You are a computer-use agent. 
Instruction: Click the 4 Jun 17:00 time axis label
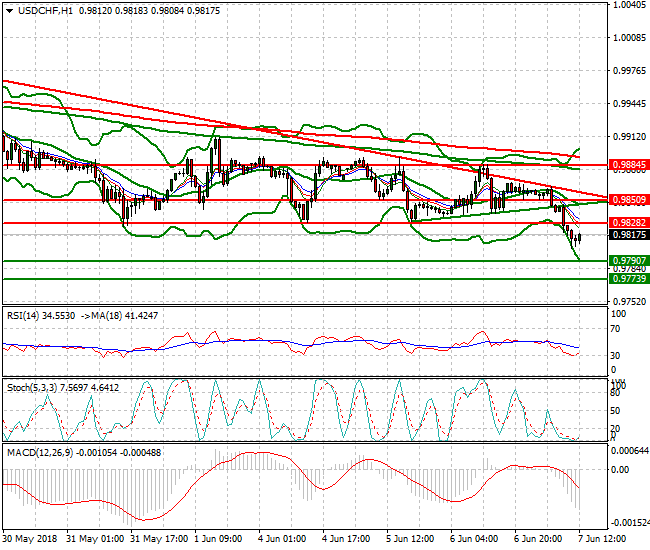coord(346,539)
